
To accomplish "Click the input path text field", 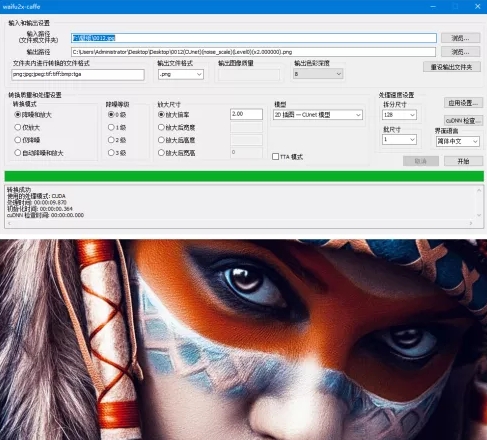I will [254, 38].
